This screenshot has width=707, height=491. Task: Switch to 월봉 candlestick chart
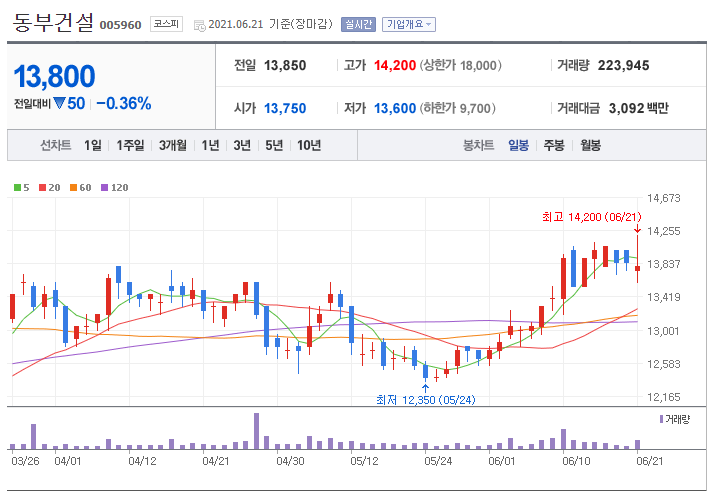[x=590, y=145]
